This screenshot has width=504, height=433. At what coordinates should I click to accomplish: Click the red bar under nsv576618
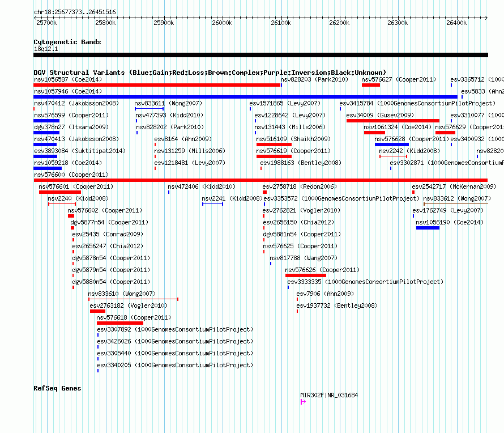point(120,323)
